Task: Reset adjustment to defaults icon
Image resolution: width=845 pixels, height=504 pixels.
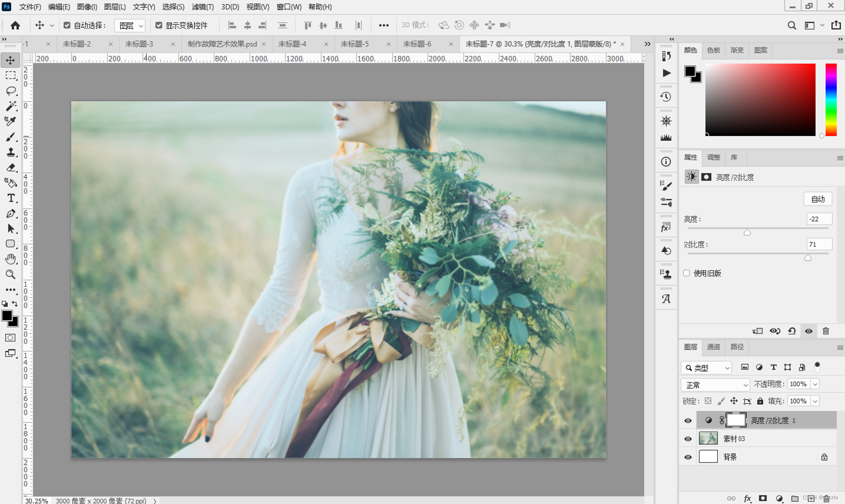Action: [792, 331]
